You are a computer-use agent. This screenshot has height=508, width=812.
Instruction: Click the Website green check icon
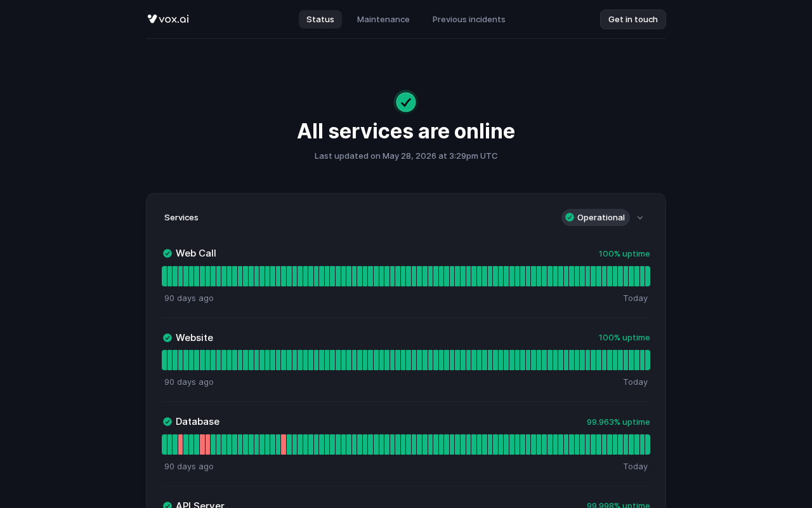point(167,338)
